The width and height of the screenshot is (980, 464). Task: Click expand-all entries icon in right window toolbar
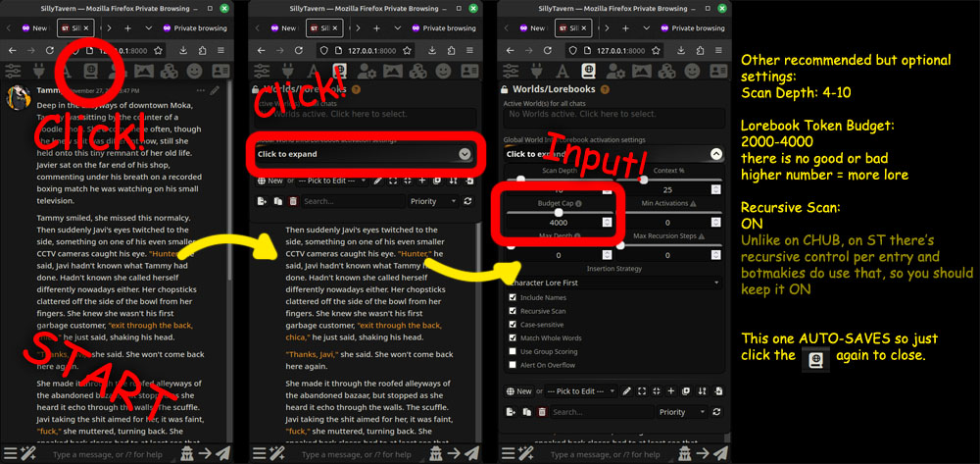tap(642, 390)
